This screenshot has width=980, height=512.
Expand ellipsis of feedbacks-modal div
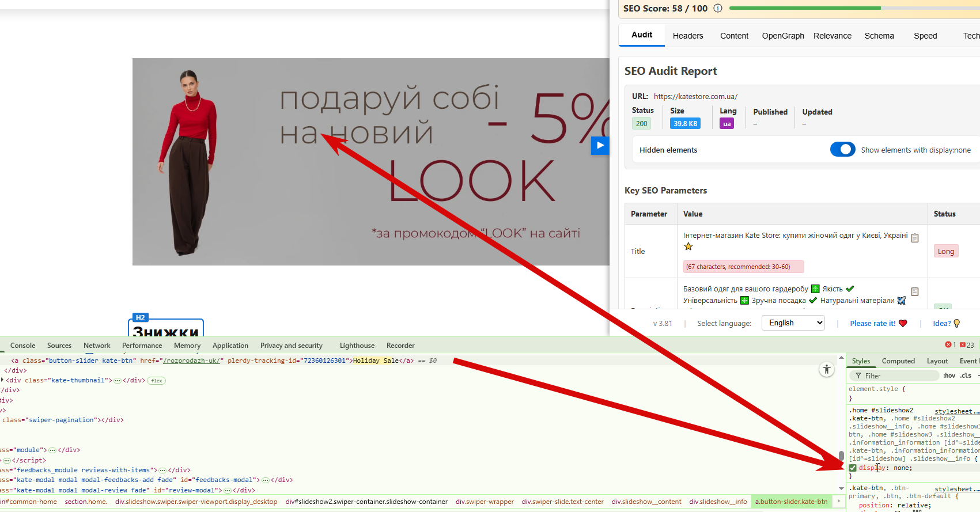(266, 480)
